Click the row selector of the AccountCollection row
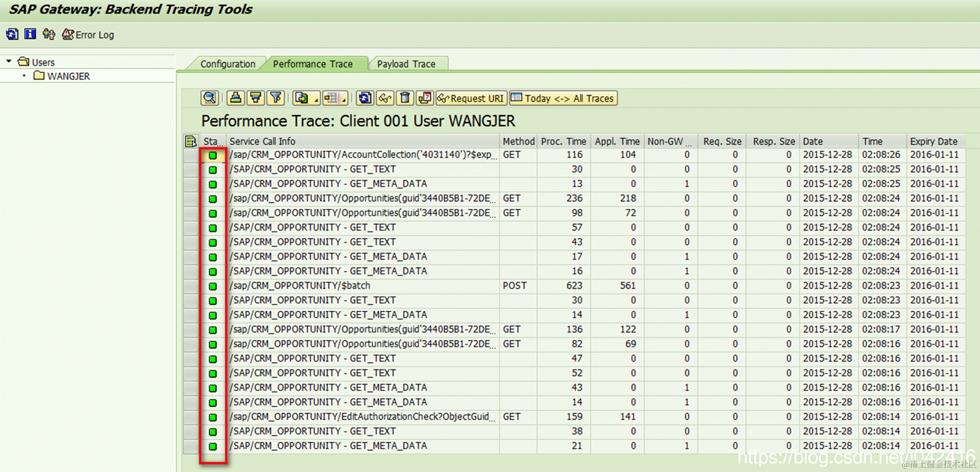 coord(191,155)
